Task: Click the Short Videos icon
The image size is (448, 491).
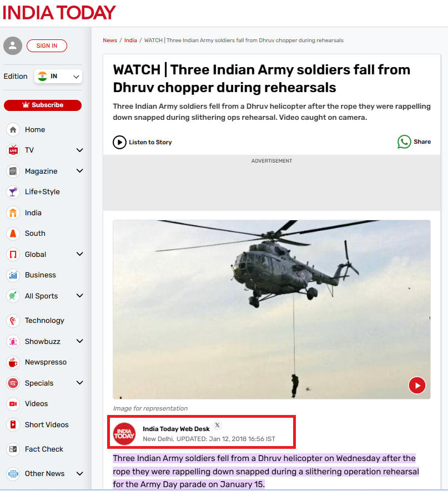Action: (13, 424)
